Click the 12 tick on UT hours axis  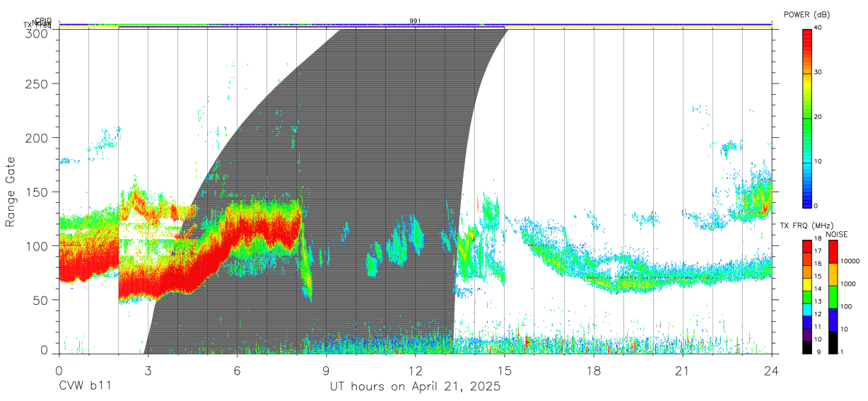tap(415, 370)
